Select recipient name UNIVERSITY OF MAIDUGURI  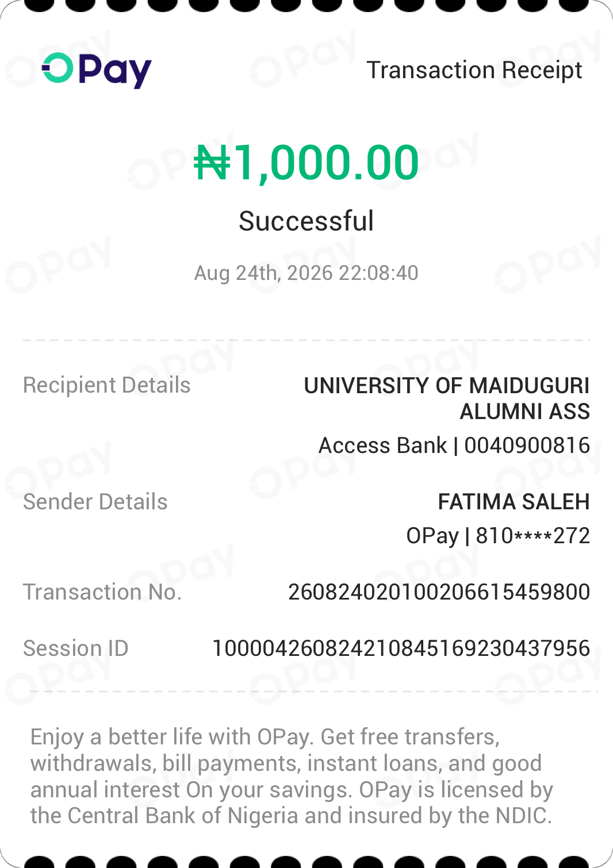[447, 386]
